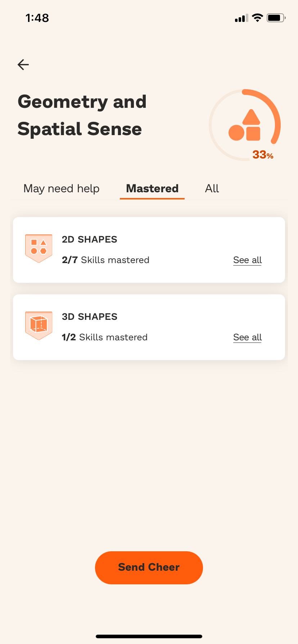
Task: Open See all for 3D Shapes
Action: [x=248, y=337]
